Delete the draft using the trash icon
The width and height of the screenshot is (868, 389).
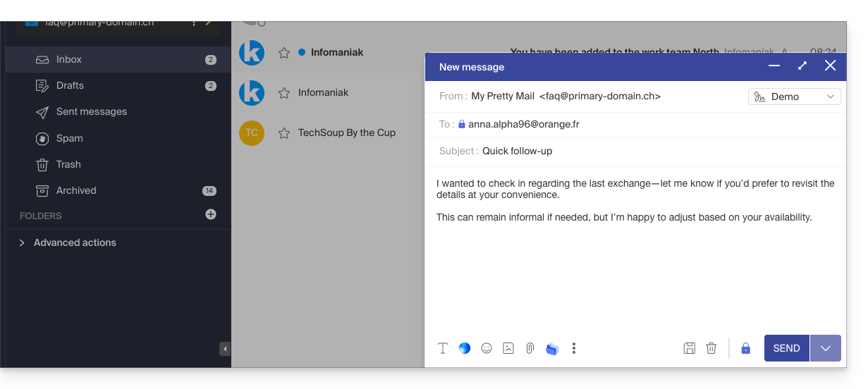coord(711,348)
